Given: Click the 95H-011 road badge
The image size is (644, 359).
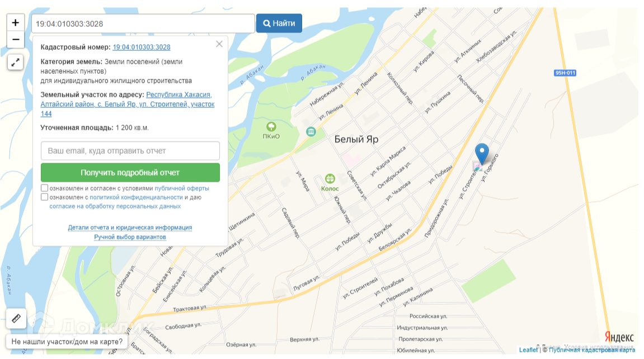Looking at the screenshot, I should pos(565,73).
